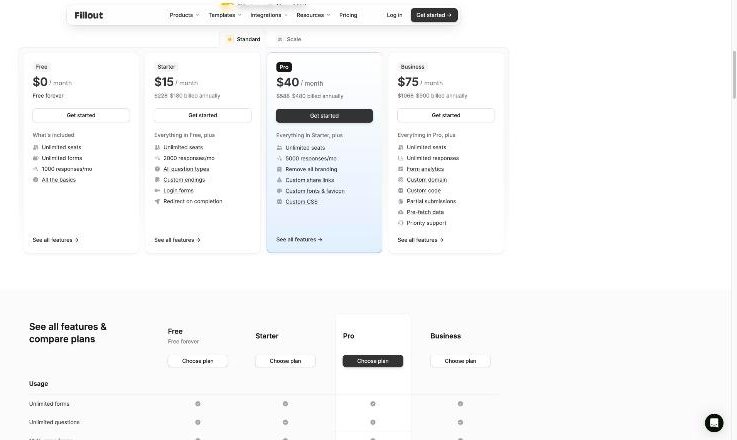Click the Partial submissions icon
Viewport: 737px width, 440px height.
(x=400, y=201)
